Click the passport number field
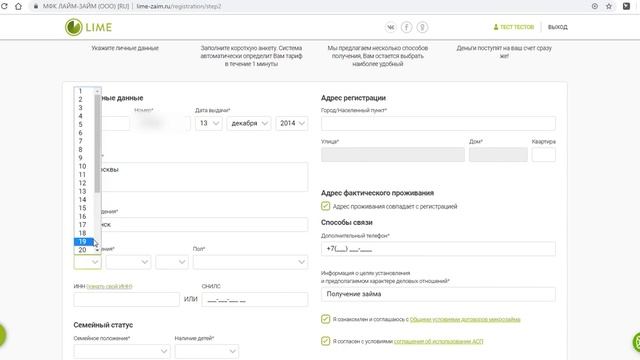 coord(162,123)
